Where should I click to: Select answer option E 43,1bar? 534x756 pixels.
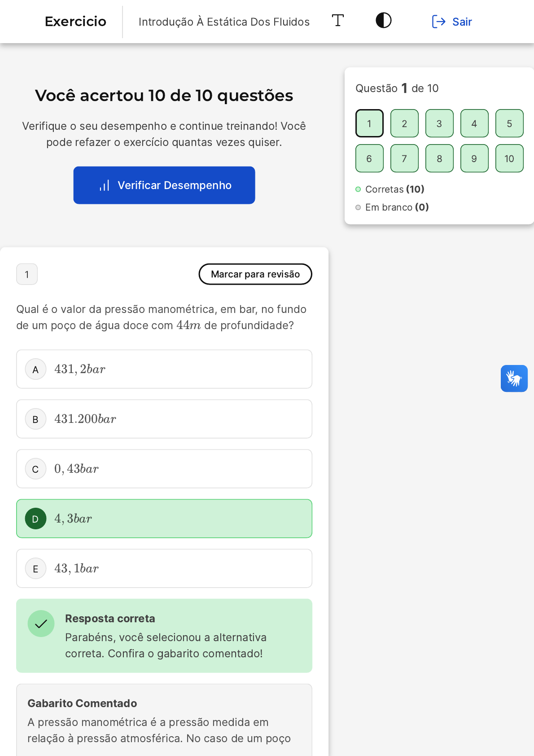[x=164, y=568]
